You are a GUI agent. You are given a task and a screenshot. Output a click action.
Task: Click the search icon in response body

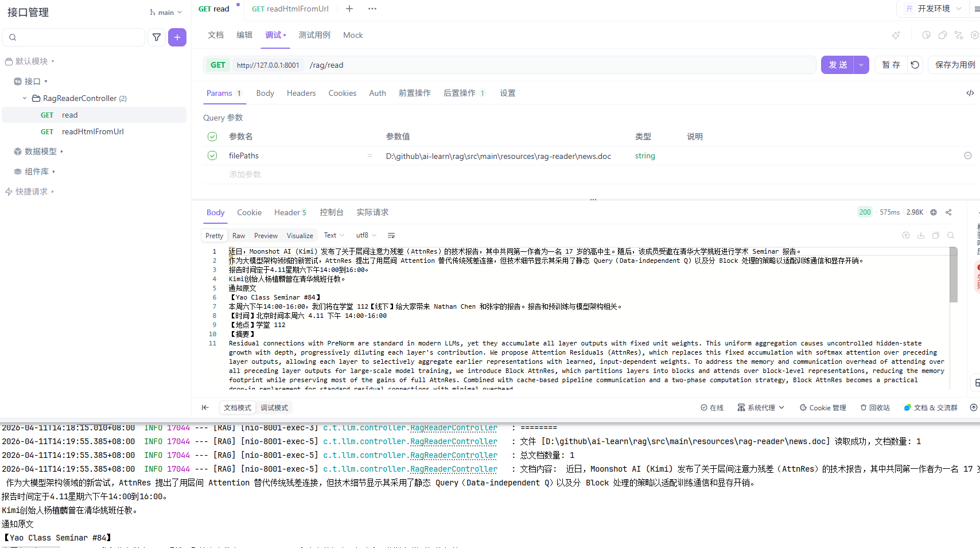click(951, 235)
